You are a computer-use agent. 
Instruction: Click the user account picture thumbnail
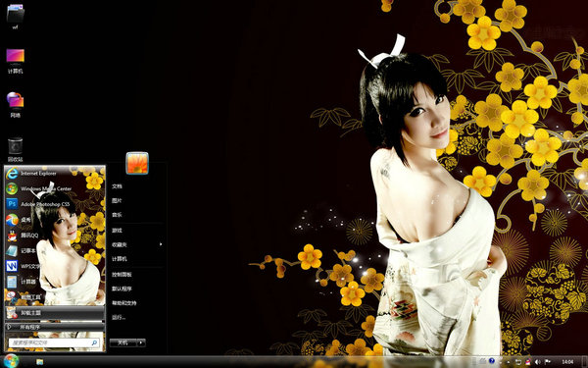pyautogui.click(x=137, y=163)
